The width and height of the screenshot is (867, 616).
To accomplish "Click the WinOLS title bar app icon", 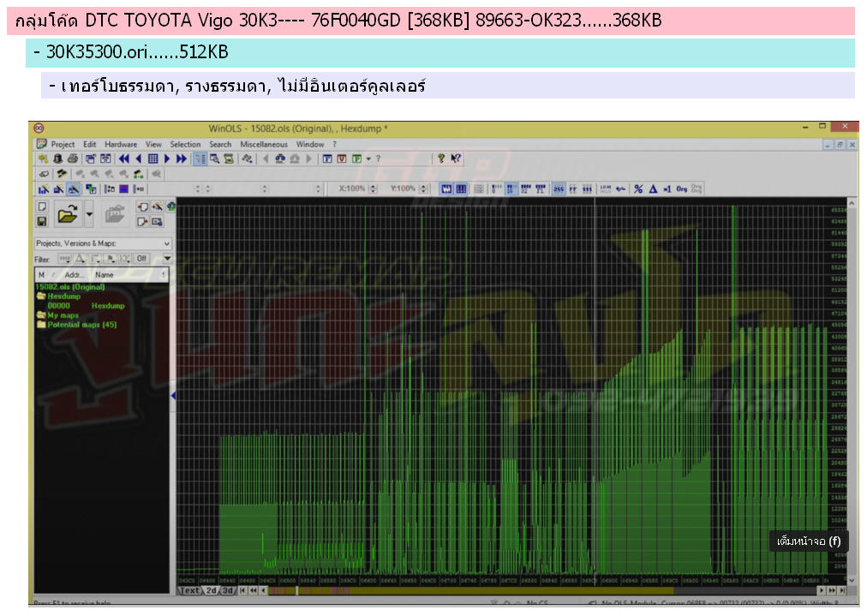I will click(39, 129).
